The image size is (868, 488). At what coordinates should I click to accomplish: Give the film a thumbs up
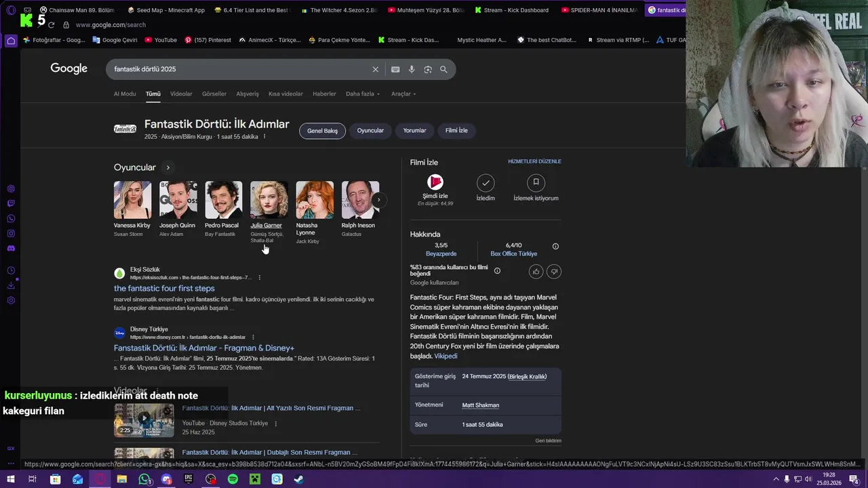536,271
